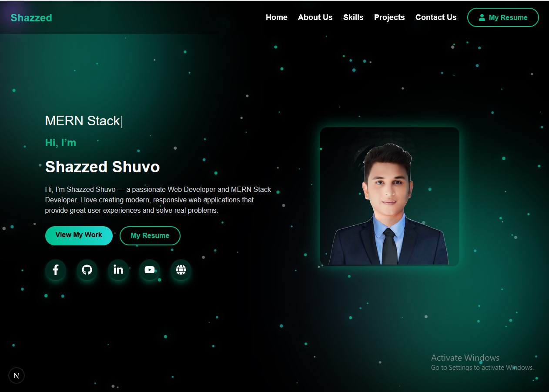Click the introduction paragraph text
This screenshot has width=549, height=392.
pyautogui.click(x=158, y=200)
